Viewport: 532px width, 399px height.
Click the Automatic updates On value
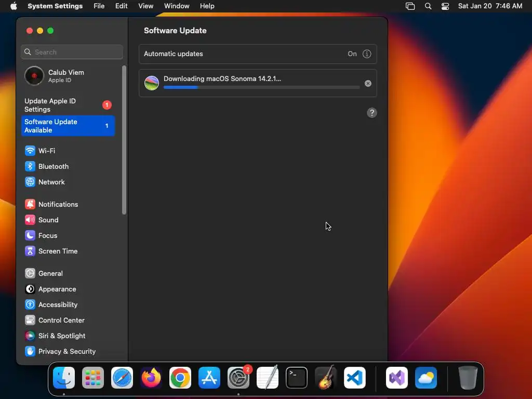click(x=352, y=54)
